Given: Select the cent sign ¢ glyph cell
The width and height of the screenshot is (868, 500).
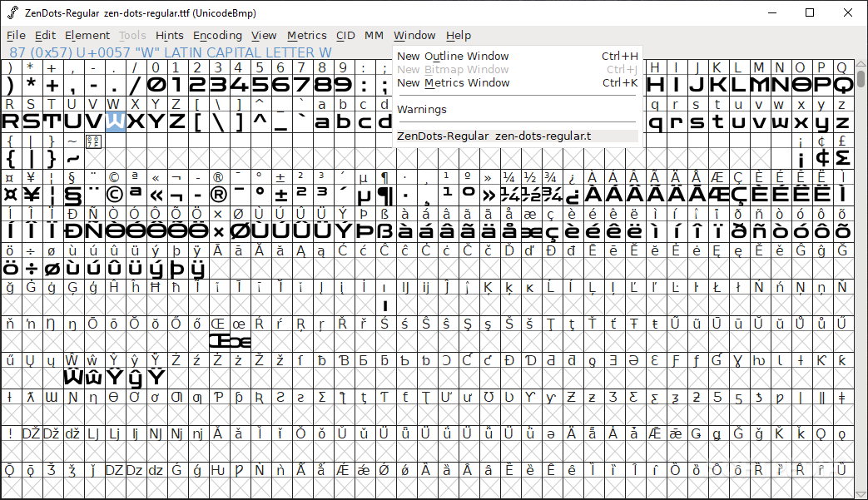Looking at the screenshot, I should click(x=821, y=158).
